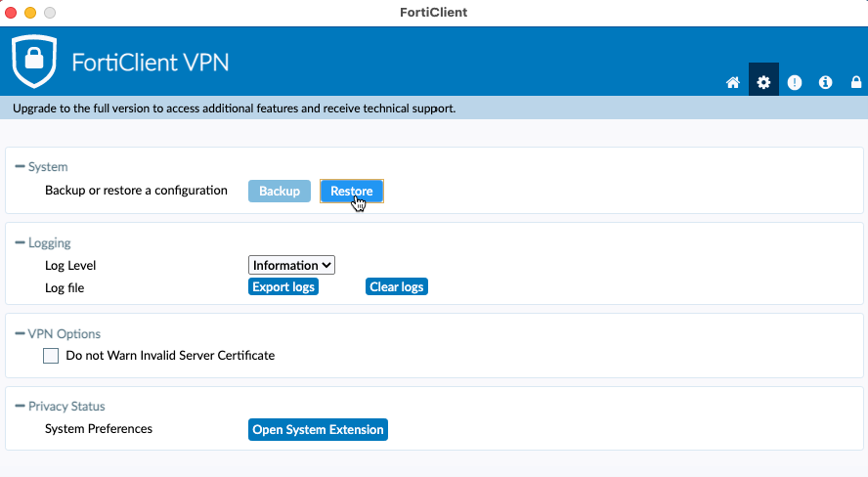Click the padlock icon in the header
The image size is (868, 477).
click(856, 82)
